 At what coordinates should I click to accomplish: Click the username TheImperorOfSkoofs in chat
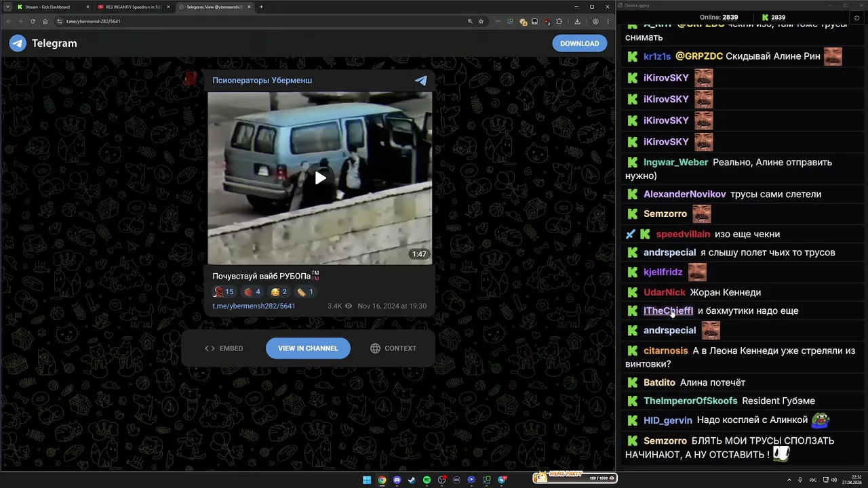[690, 401]
